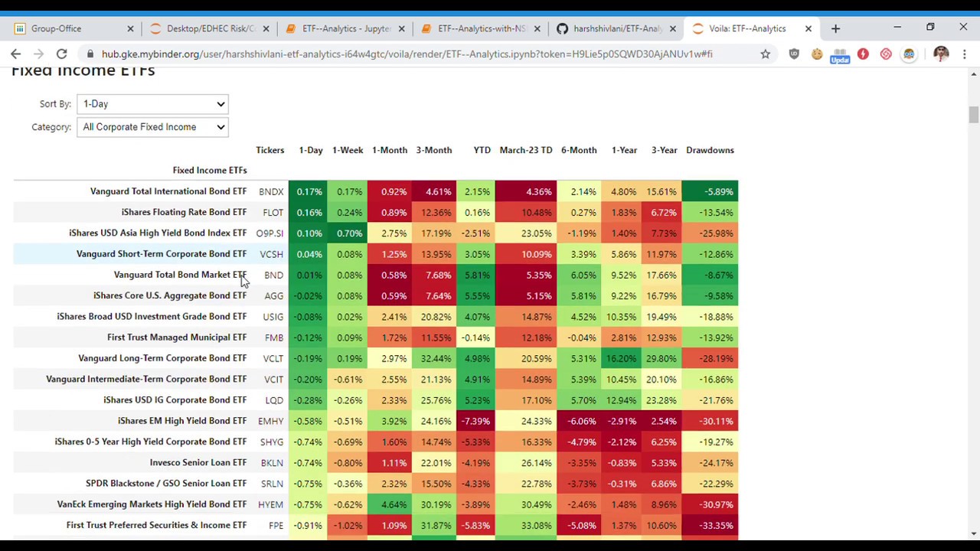The height and width of the screenshot is (551, 980).
Task: Open the blue face extension icon
Action: 909,54
